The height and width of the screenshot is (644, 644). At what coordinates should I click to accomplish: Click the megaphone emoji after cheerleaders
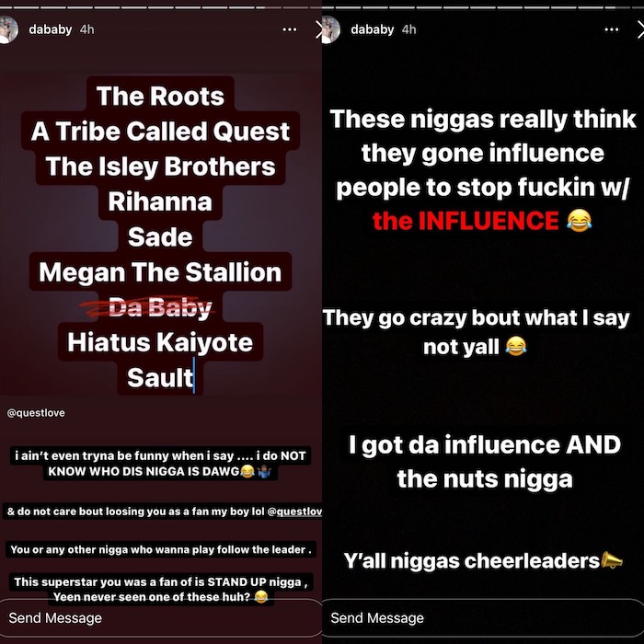point(612,560)
